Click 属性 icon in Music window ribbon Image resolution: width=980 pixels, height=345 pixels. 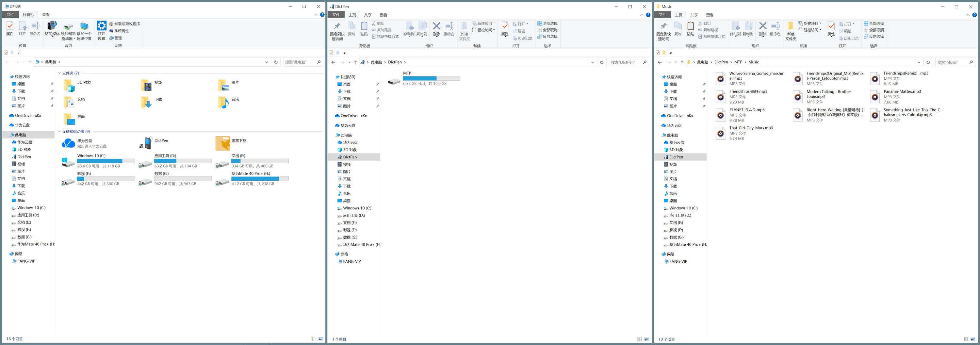pyautogui.click(x=831, y=29)
